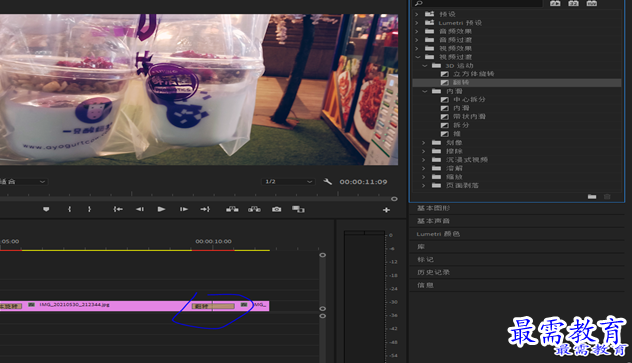Play the program monitor preview
Image resolution: width=632 pixels, height=363 pixels.
tap(161, 209)
